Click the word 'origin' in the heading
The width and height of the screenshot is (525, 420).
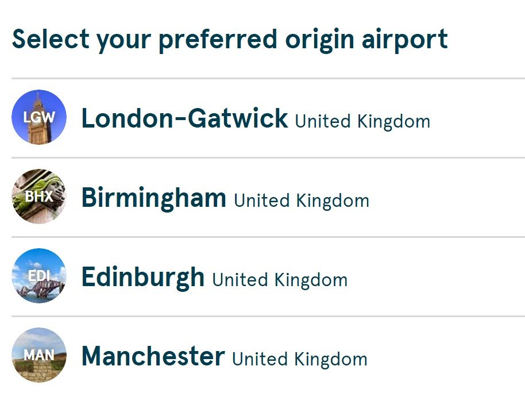(x=320, y=40)
